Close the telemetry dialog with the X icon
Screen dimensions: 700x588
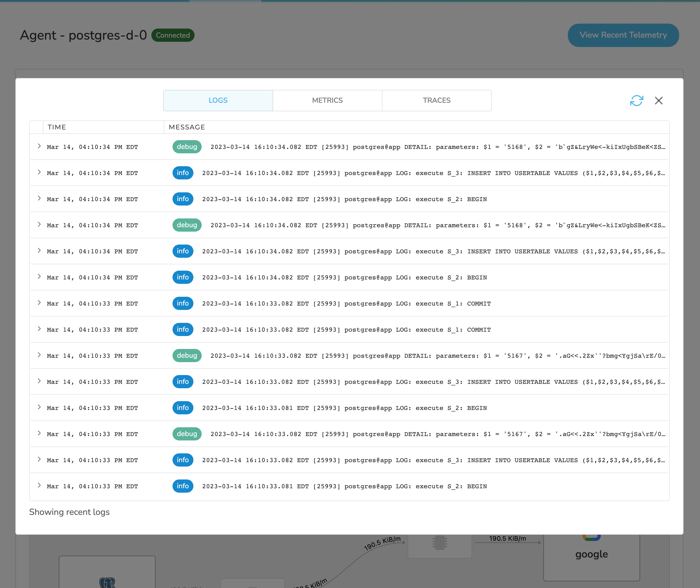[658, 100]
